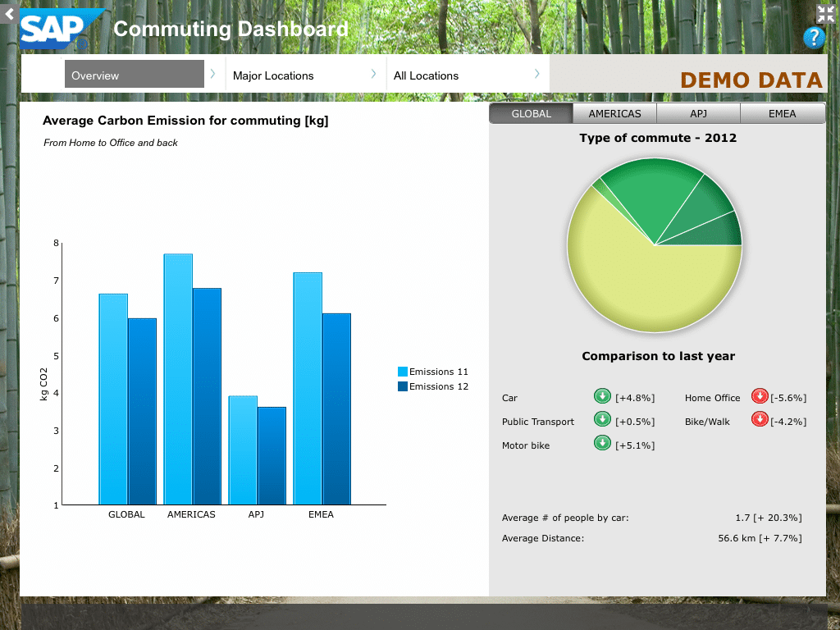
Task: Click the chevron after Major Locations
Action: (373, 74)
